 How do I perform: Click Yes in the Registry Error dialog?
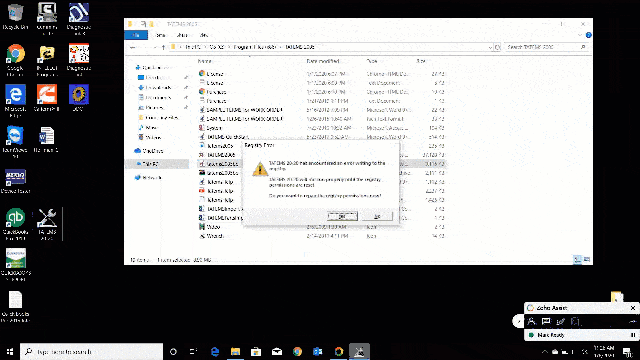pos(342,216)
